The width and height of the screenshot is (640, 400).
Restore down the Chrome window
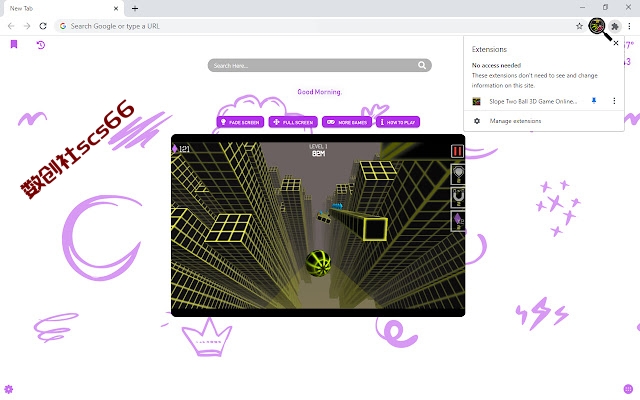(x=605, y=7)
